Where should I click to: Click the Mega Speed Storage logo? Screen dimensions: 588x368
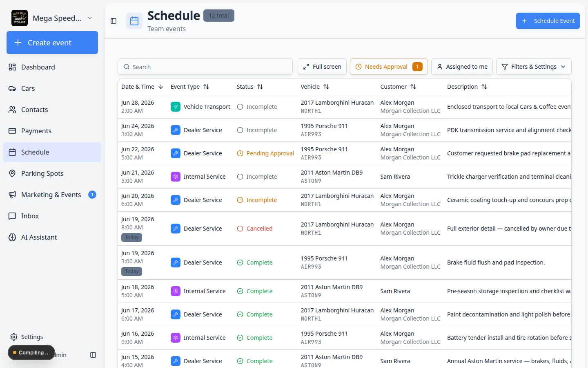(20, 18)
